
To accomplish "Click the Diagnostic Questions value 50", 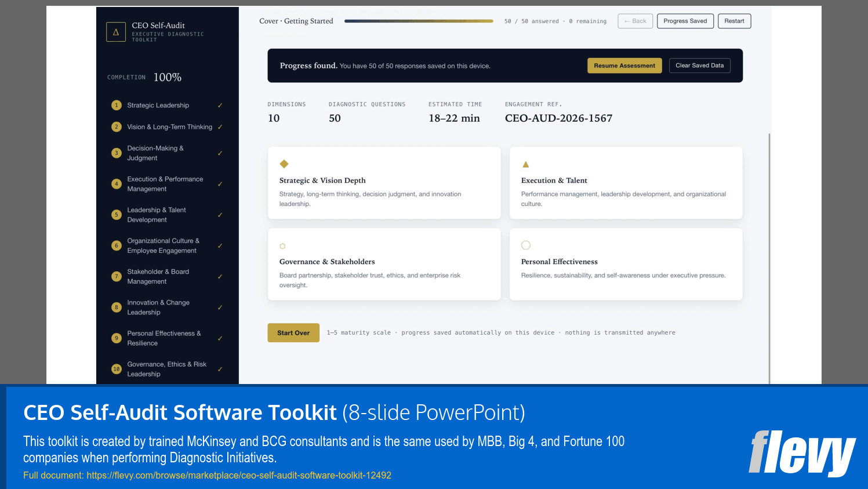I will point(335,118).
